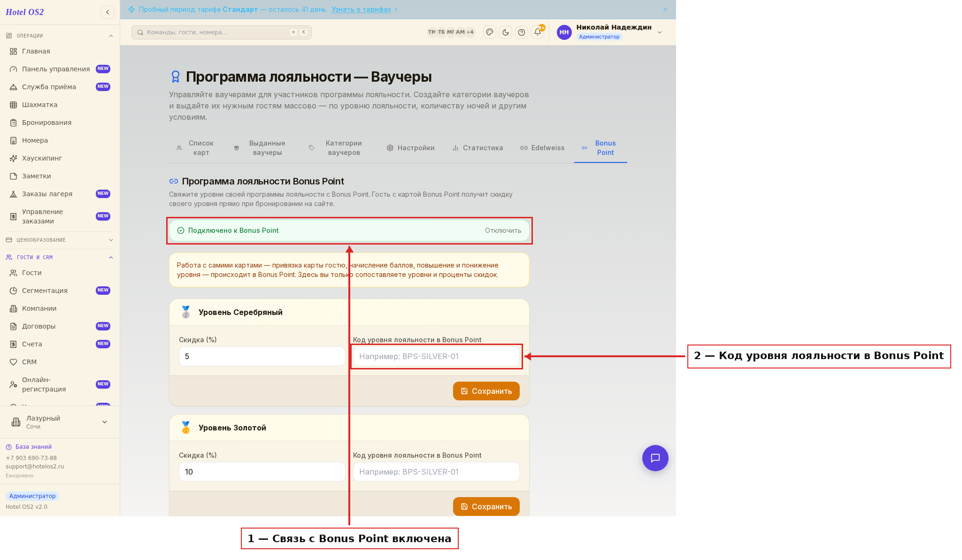Save the Серебряный level settings
Image resolution: width=962 pixels, height=560 pixels.
(x=486, y=391)
